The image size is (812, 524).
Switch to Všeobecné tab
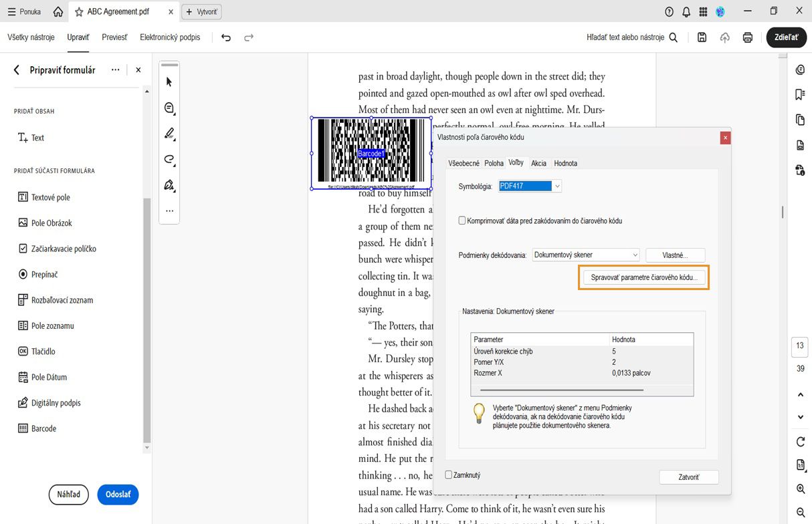(x=464, y=163)
